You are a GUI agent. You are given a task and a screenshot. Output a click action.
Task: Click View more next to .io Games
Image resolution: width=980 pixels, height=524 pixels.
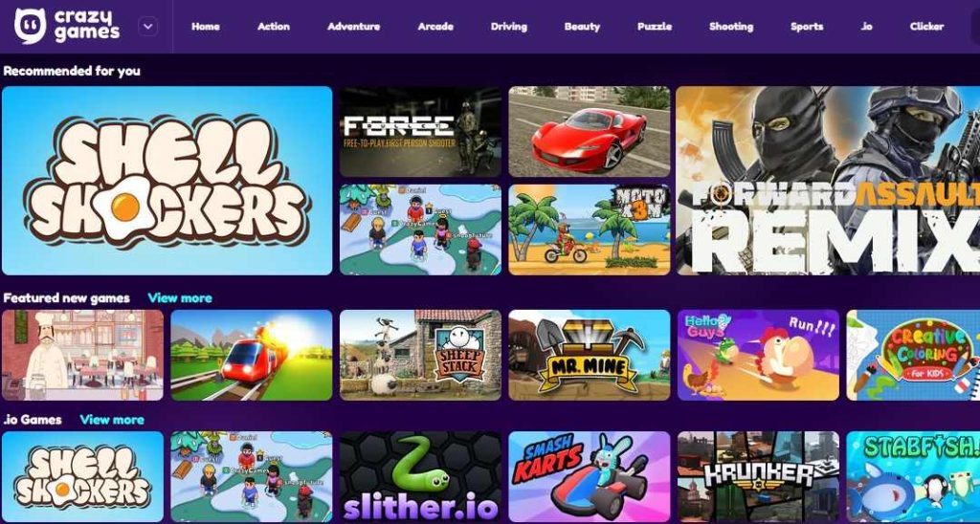coord(112,420)
